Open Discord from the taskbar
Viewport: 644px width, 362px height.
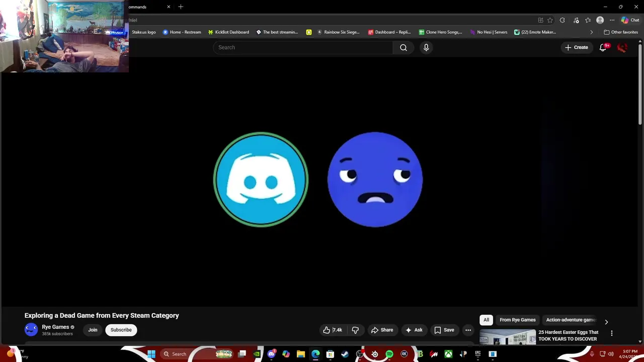(x=272, y=354)
